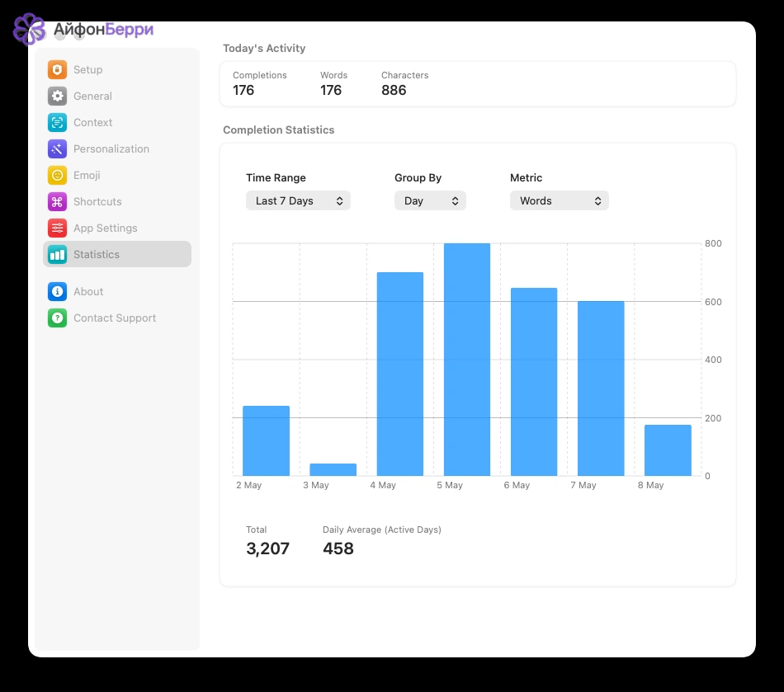
Task: Click the Contact Support question icon
Action: [x=57, y=318]
